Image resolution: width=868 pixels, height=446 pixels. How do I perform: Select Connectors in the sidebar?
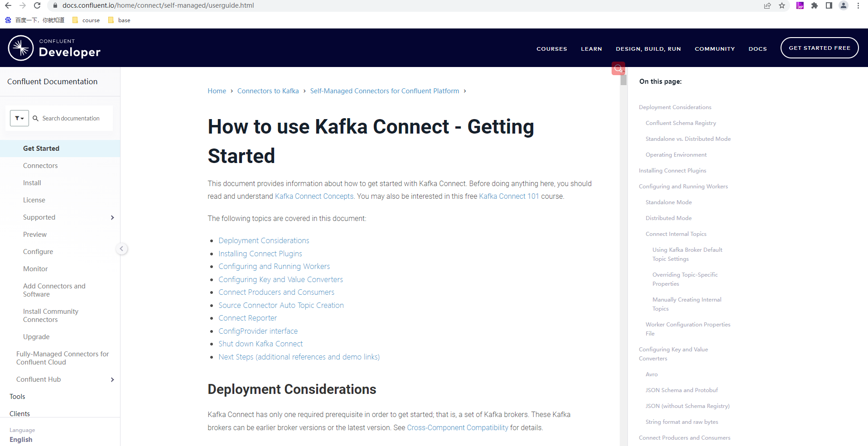click(x=40, y=166)
